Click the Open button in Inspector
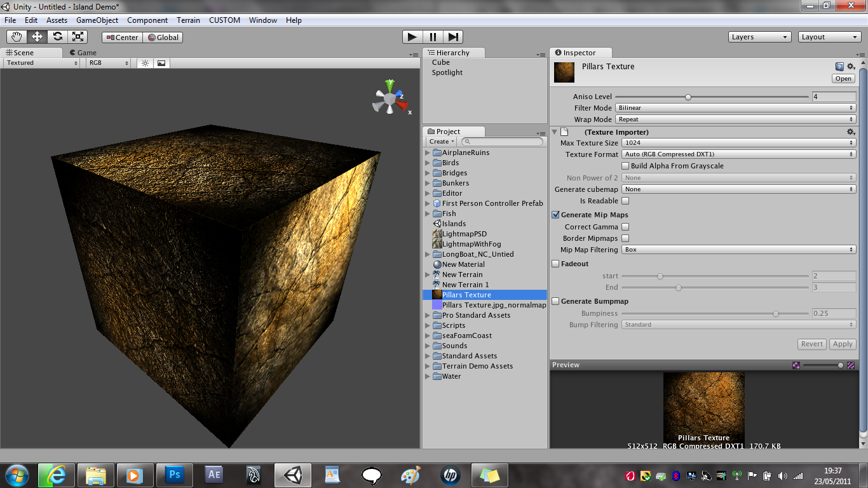 [843, 79]
